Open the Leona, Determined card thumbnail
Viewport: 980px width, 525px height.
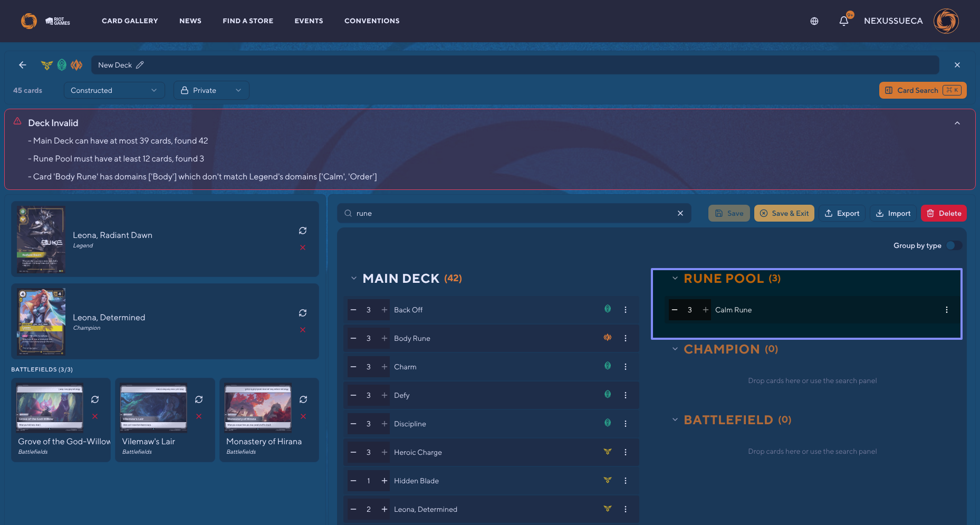point(41,321)
